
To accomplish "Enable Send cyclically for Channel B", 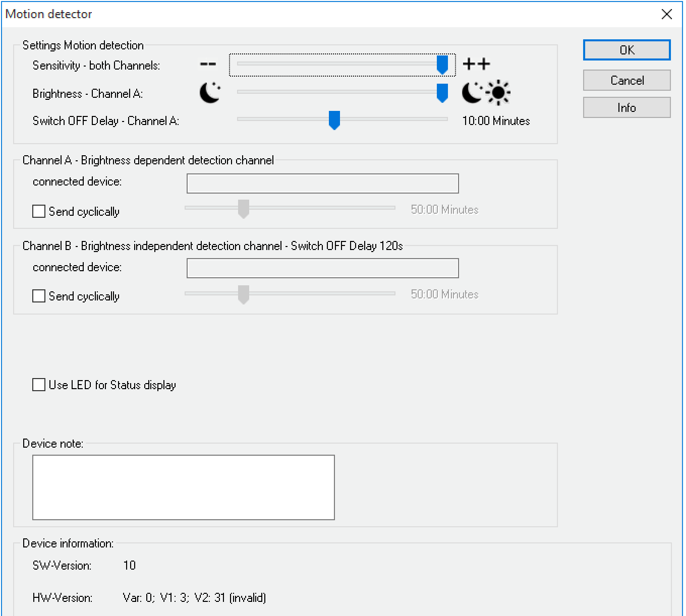I will [39, 296].
